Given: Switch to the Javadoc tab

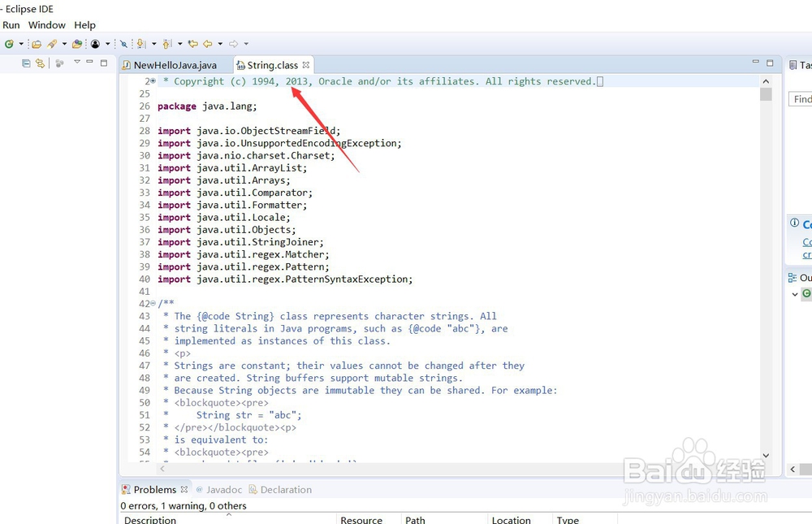Looking at the screenshot, I should tap(219, 490).
